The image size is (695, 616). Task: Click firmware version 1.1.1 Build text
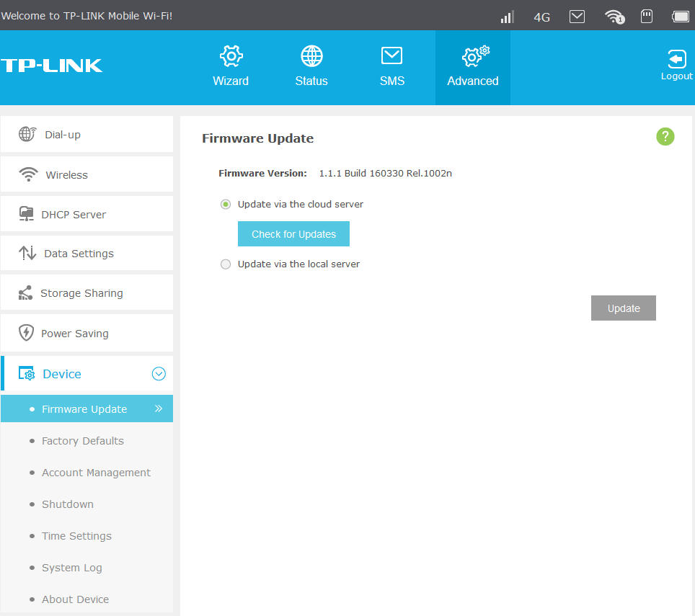[x=385, y=173]
